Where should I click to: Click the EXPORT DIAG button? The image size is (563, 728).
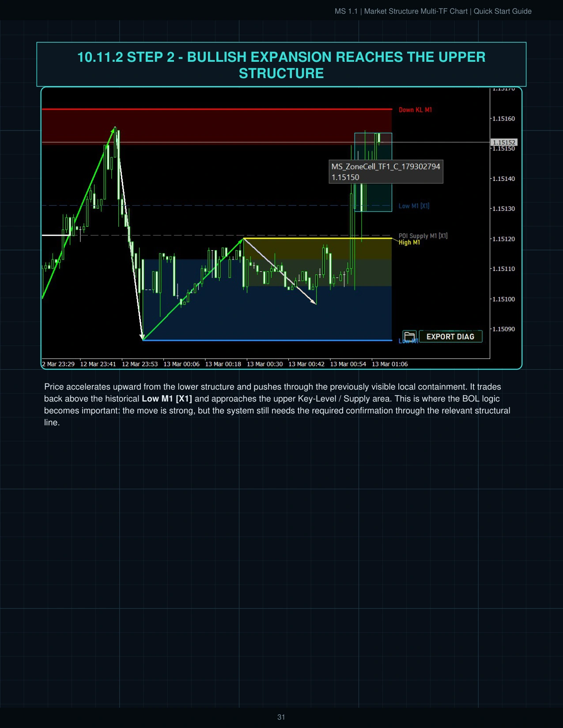[x=450, y=337]
